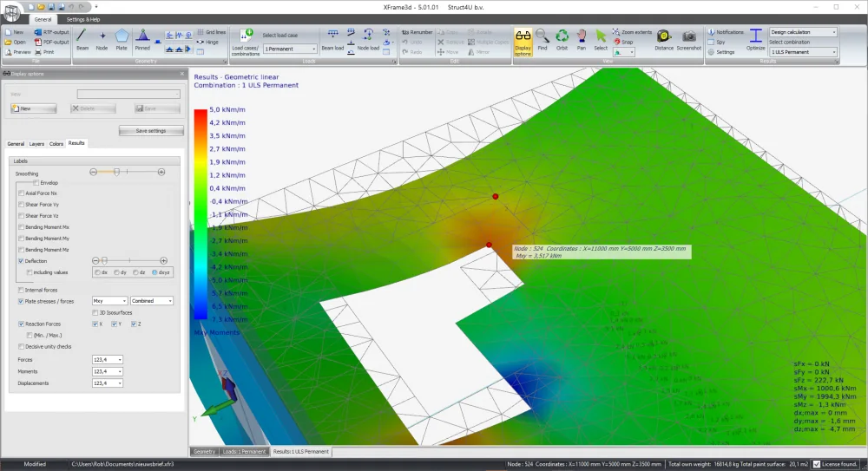Open Load cases/combinations
Screen dimensions: 868x471
(x=246, y=42)
